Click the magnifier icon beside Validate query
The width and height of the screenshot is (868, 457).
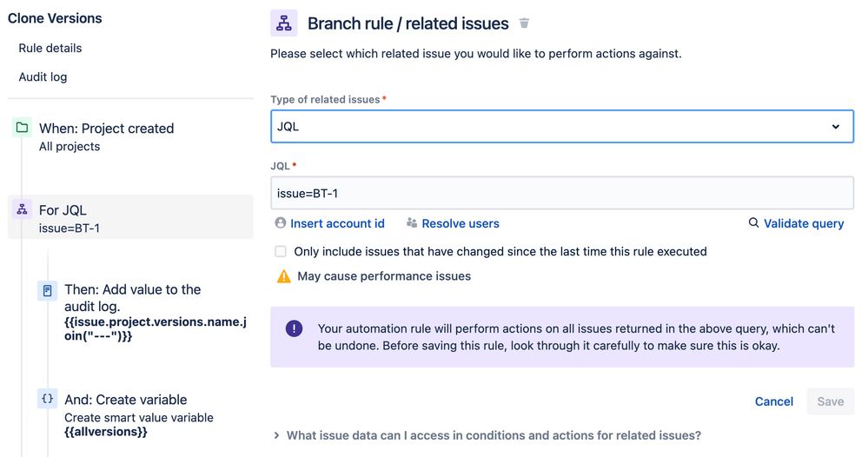[x=753, y=223]
